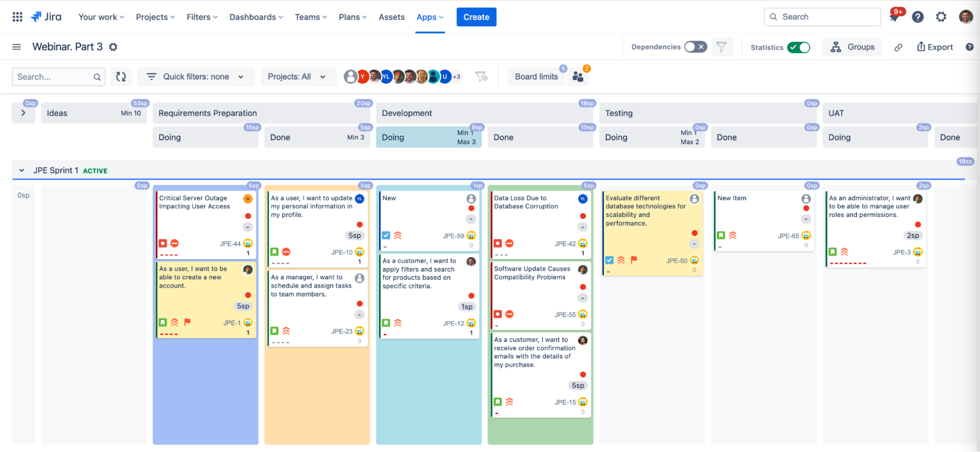Viewport: 980px width, 452px height.
Task: Open the Dashboards menu
Action: pos(256,17)
